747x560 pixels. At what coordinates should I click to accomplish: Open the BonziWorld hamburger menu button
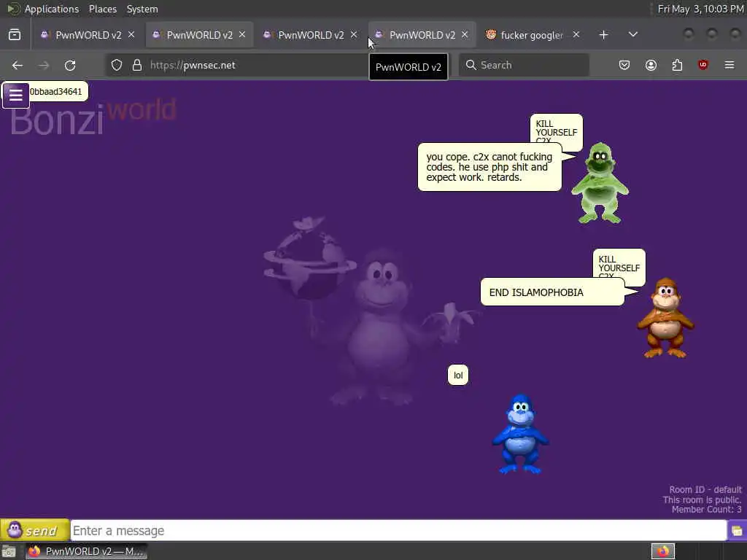pyautogui.click(x=16, y=96)
